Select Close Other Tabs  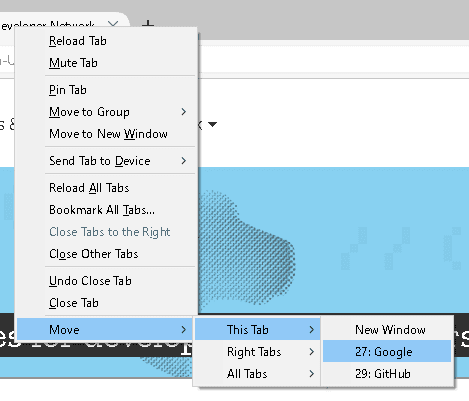coord(106,254)
